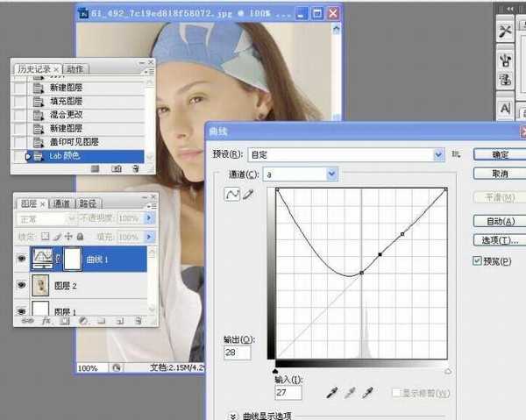Viewport: 526px width, 420px height.
Task: Click camera snapshot icon in History panel
Action: tap(116, 168)
